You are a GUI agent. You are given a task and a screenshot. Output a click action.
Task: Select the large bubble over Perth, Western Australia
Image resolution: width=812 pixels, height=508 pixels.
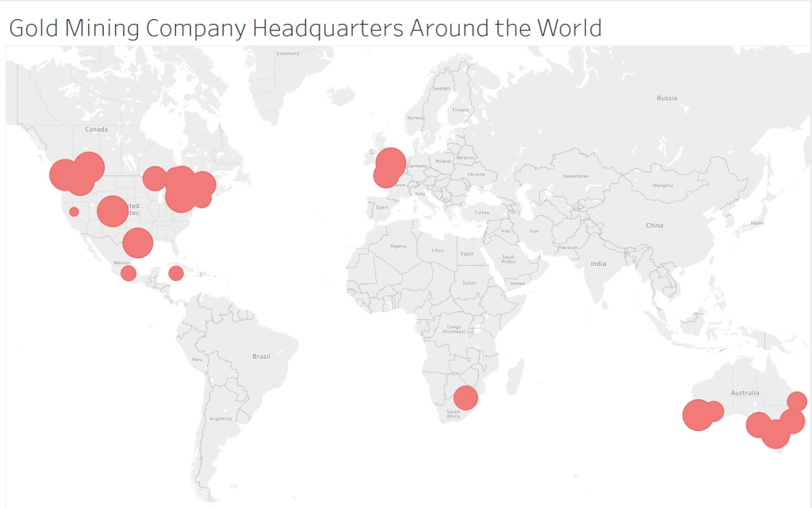coord(699,414)
